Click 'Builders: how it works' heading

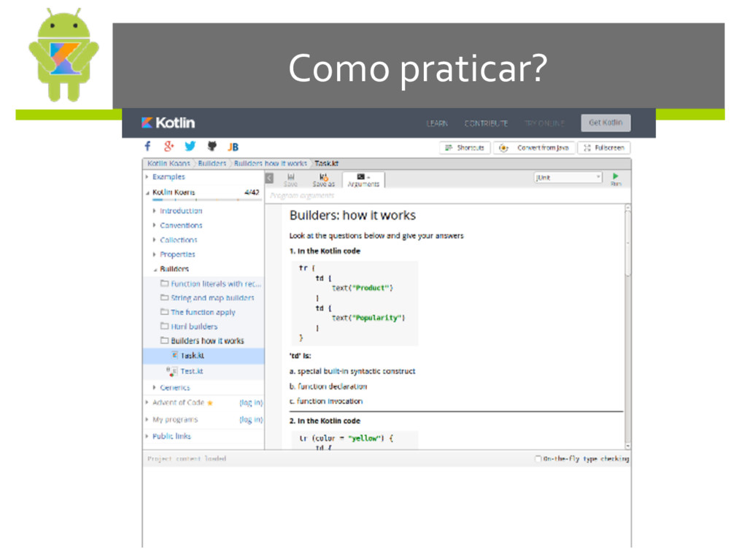coord(352,216)
